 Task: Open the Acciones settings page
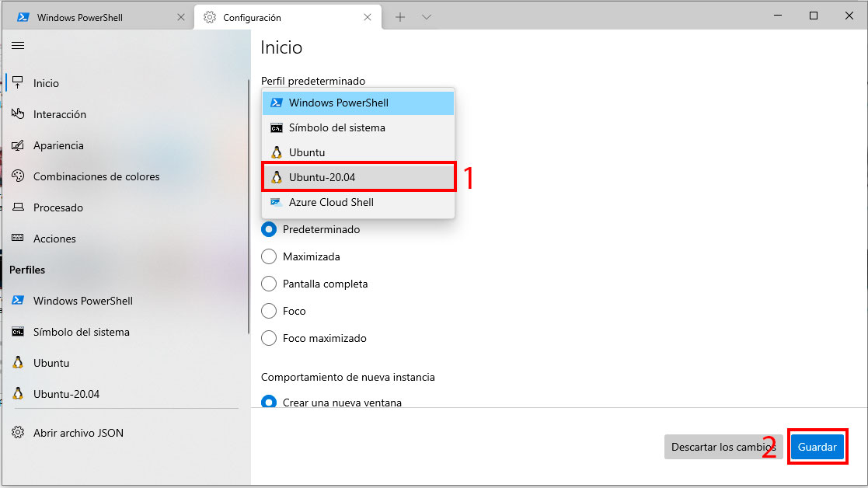(126, 238)
